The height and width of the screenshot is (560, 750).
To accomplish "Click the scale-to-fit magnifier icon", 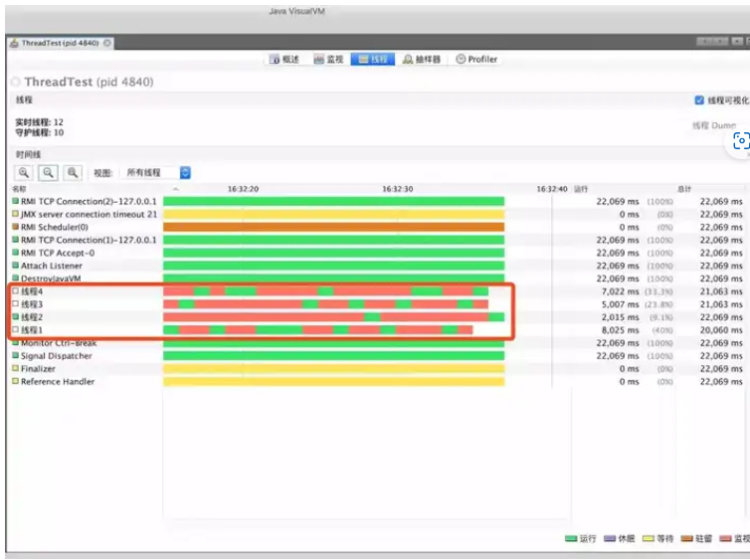I will [x=73, y=173].
